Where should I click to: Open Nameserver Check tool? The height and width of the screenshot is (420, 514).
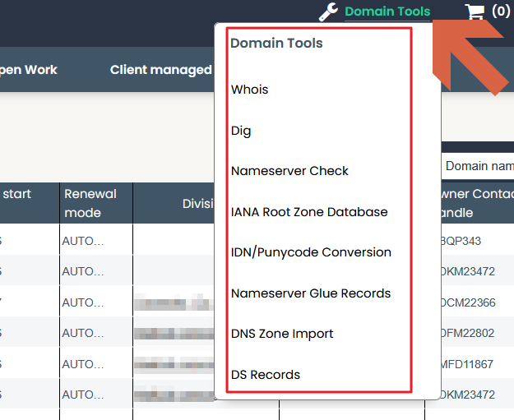click(289, 171)
